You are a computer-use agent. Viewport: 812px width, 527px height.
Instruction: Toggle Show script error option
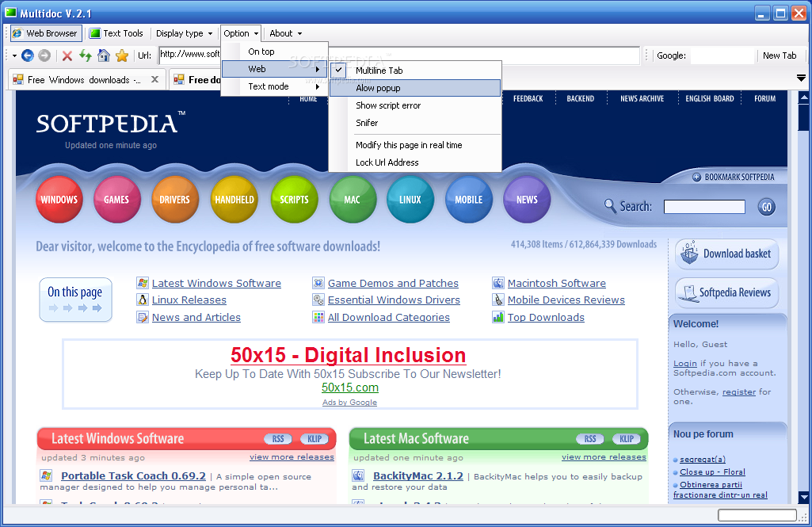click(415, 105)
